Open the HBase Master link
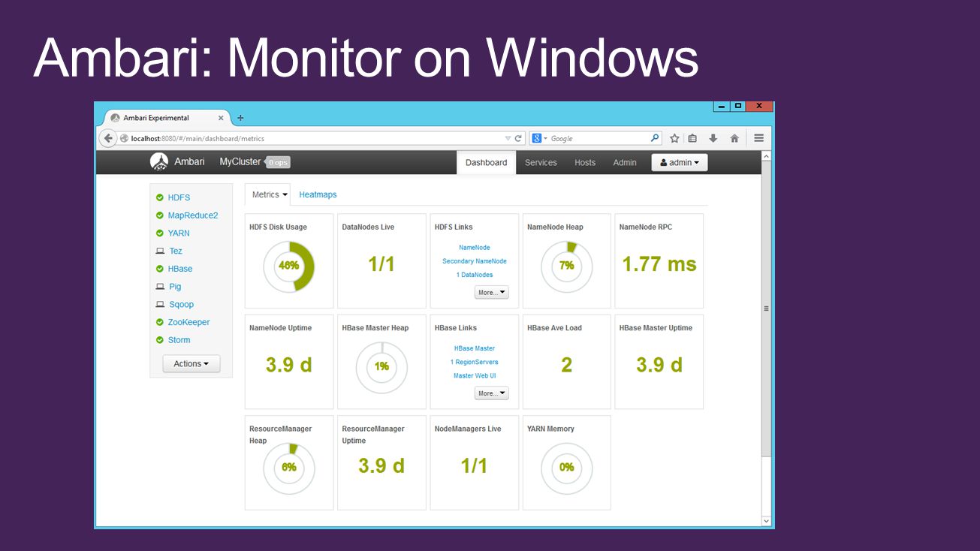 tap(475, 348)
